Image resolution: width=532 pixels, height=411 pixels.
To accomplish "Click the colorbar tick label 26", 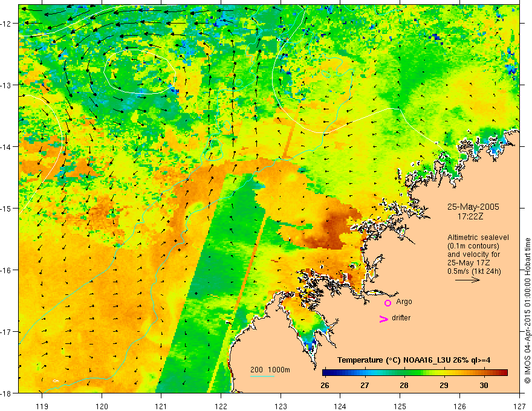I will pos(325,385).
